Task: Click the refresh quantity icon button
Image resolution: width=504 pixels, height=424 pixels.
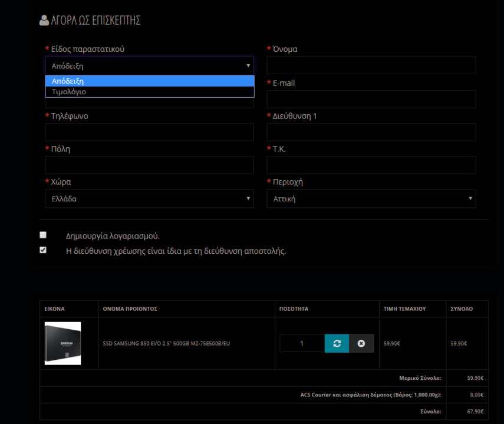Action: point(337,343)
